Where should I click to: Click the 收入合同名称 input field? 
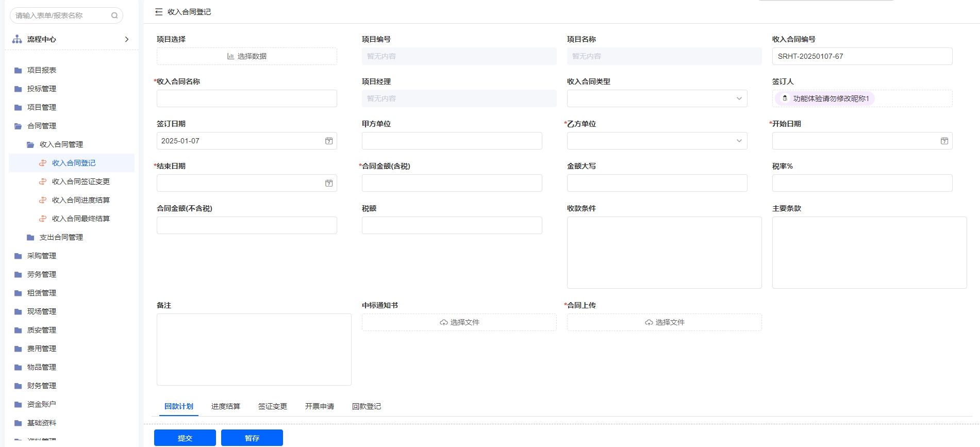pos(247,98)
